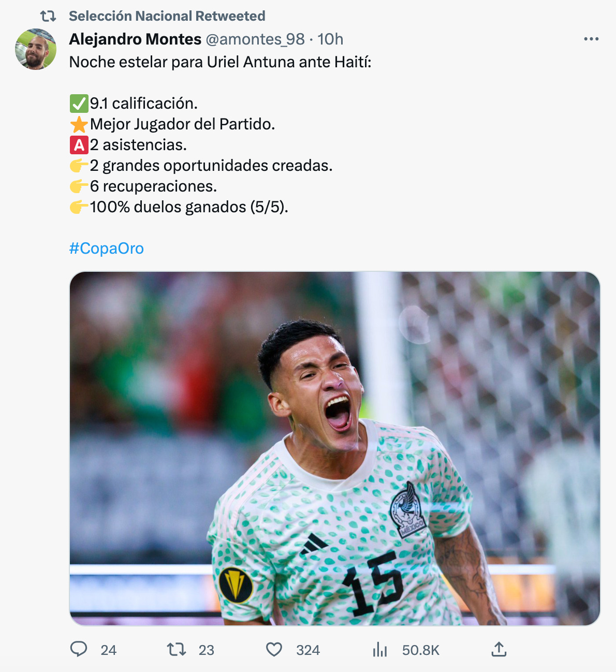Open the #CopaOro hashtag link
The height and width of the screenshot is (672, 616).
107,249
